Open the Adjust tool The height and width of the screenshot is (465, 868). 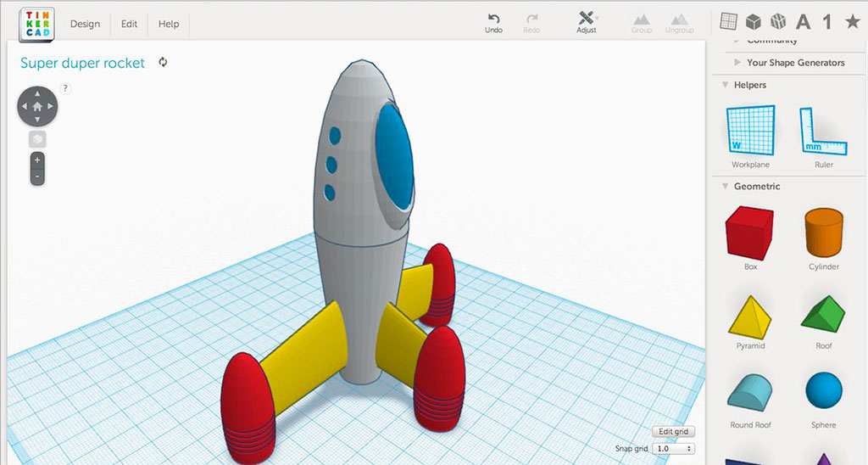click(x=587, y=22)
